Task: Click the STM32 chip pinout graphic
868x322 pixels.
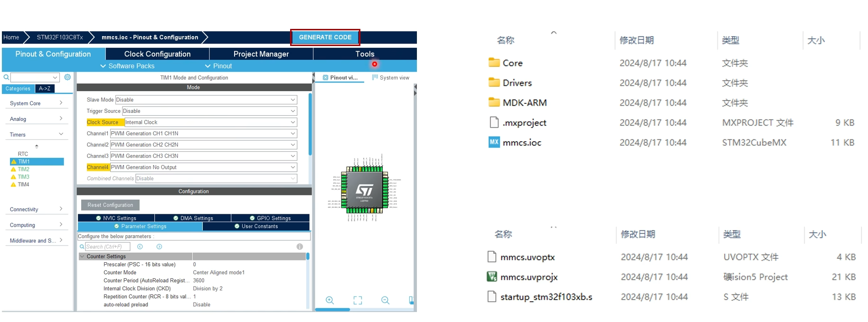Action: (x=364, y=190)
